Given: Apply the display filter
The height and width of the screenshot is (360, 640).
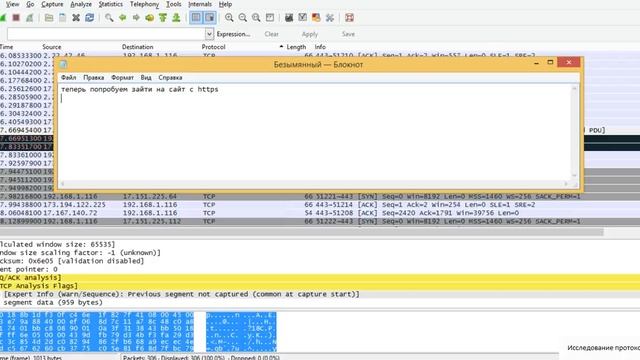Looking at the screenshot, I should coord(309,34).
